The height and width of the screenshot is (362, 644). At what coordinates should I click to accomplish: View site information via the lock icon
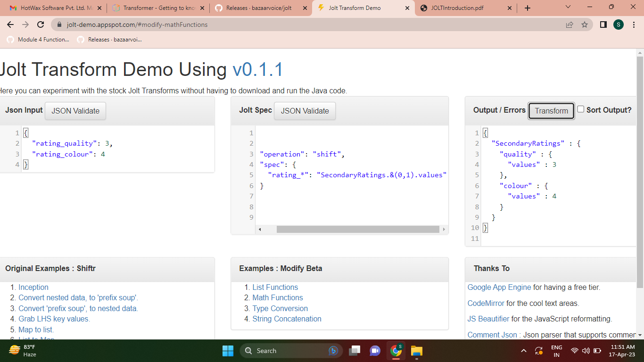[59, 25]
